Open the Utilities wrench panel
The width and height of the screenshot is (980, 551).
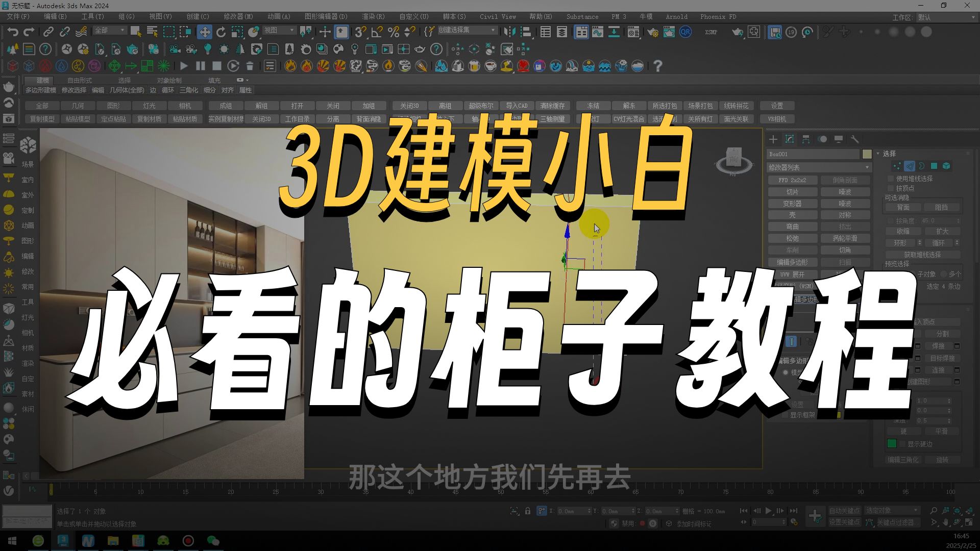click(856, 139)
